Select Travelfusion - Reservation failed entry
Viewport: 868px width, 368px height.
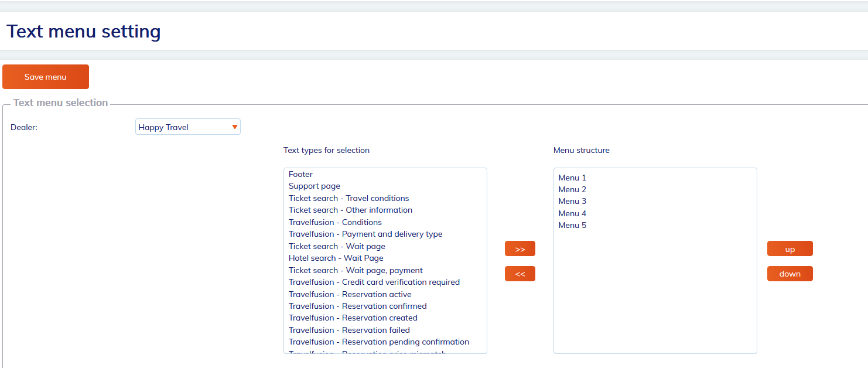pyautogui.click(x=349, y=330)
